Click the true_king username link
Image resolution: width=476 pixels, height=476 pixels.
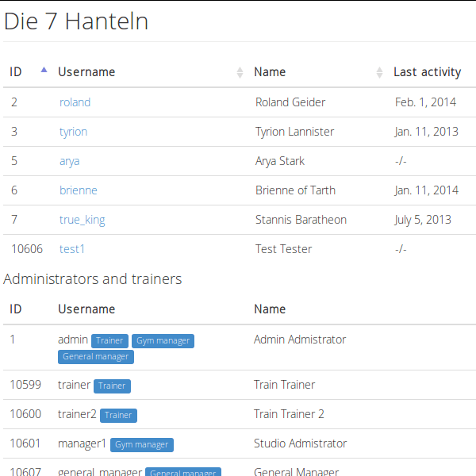tap(82, 220)
